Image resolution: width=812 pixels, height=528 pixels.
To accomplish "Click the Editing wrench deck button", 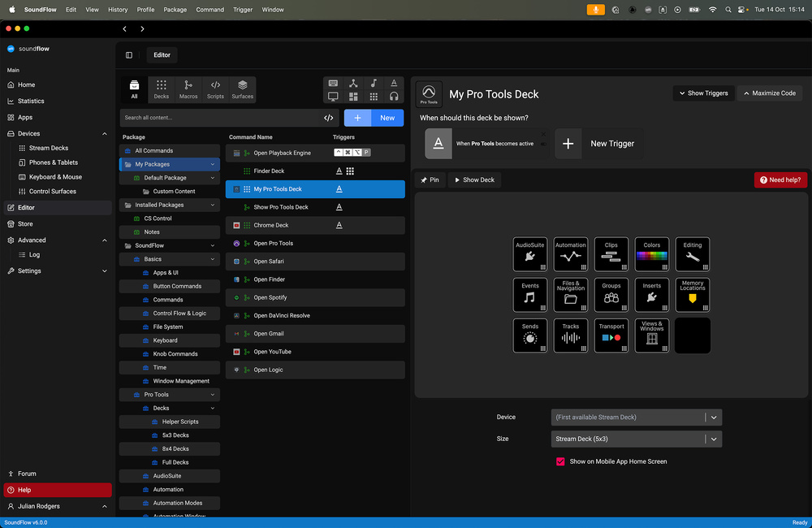I will (x=693, y=254).
